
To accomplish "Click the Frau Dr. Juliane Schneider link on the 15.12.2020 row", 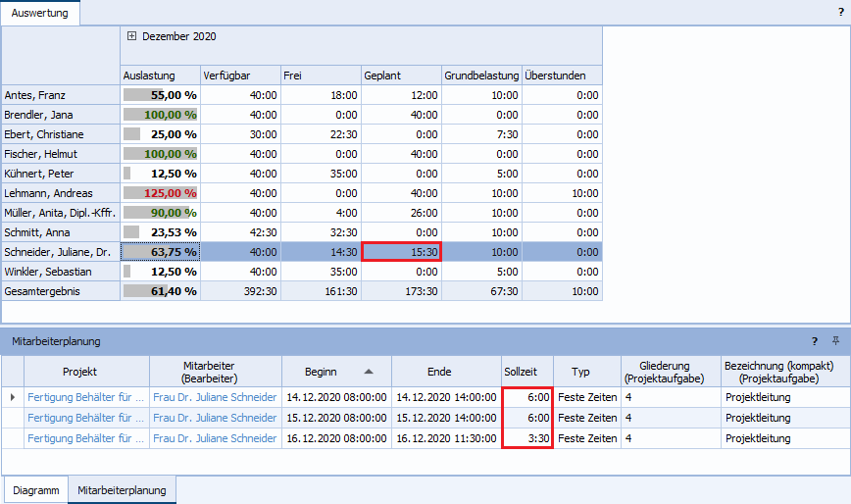I will [215, 418].
